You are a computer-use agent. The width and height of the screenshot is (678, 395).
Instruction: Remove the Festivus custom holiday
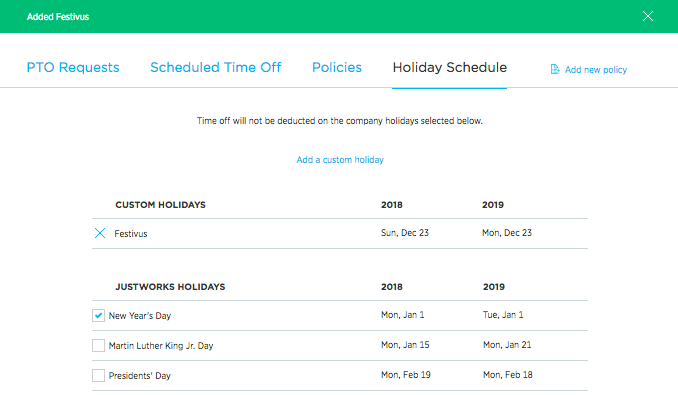pos(100,233)
